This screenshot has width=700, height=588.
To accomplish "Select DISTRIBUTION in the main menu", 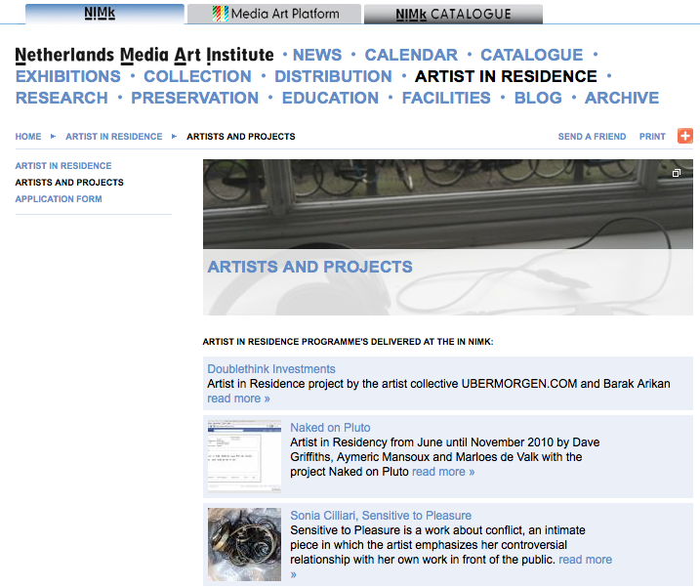I will click(333, 76).
